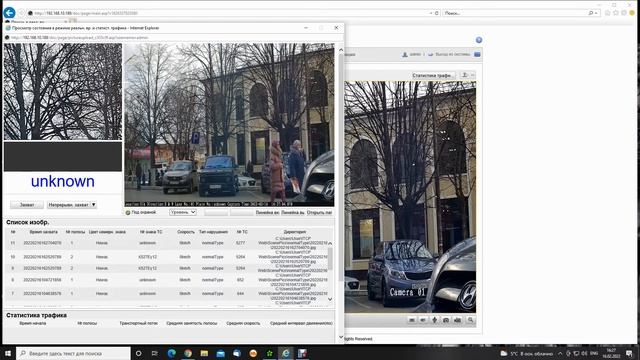640x360 pixels.
Task: Click the favorites star icon in browser toolbar
Action: pos(616,13)
